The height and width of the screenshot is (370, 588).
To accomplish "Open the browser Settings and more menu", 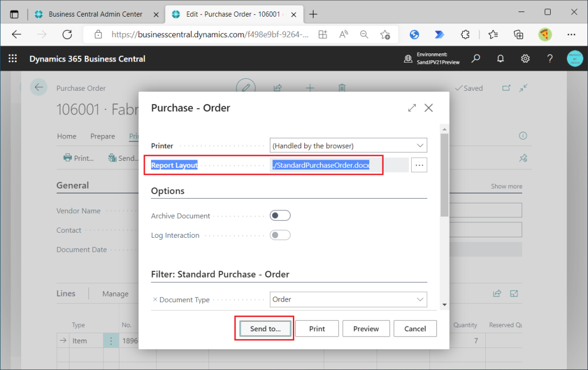I will [571, 34].
